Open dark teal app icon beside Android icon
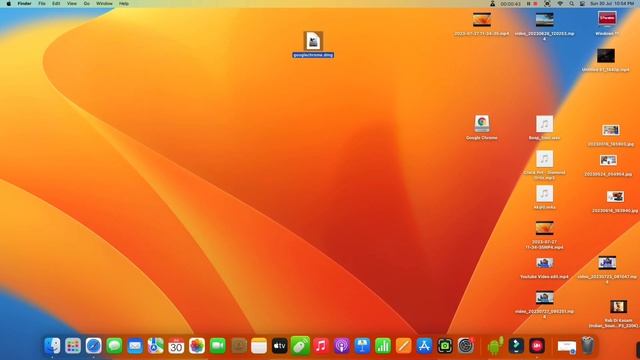640x360 pixels. (516, 346)
